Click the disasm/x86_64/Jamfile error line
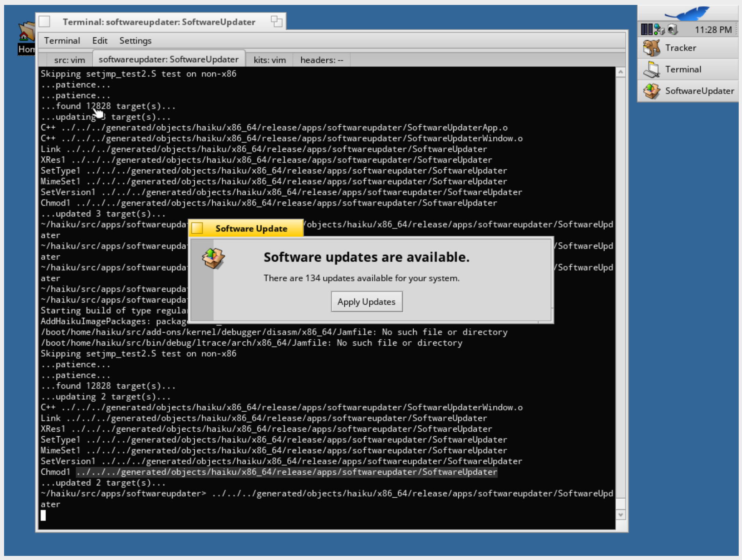Viewport: 742px width, 560px height. coord(274,332)
